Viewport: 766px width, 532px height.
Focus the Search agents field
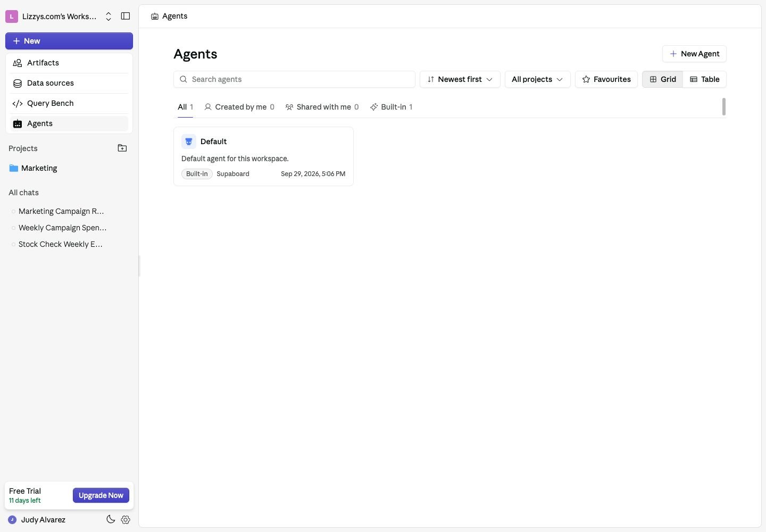click(294, 79)
